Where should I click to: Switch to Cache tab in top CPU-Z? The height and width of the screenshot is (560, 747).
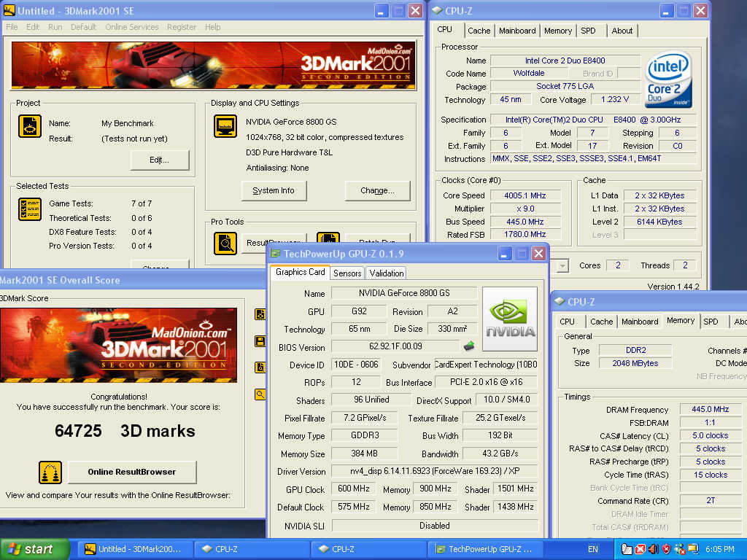479,31
